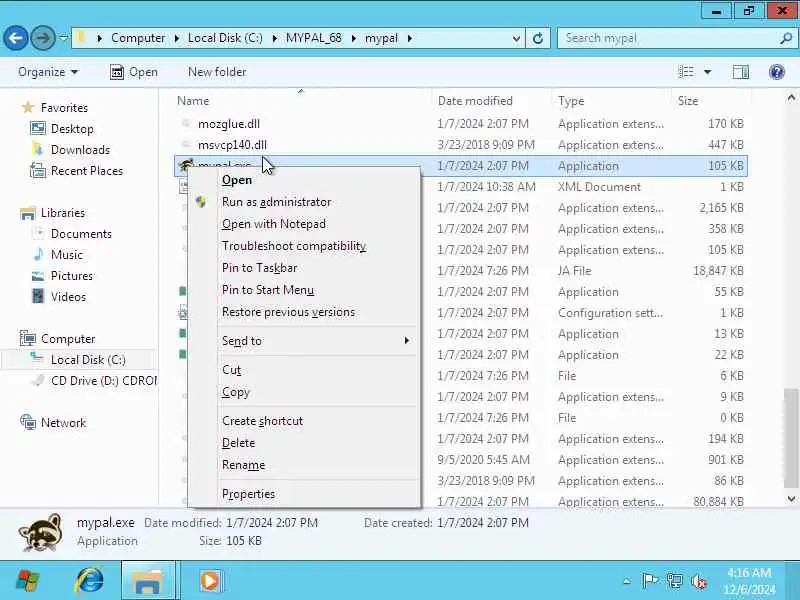
Task: Show hidden tray icons arrow
Action: [627, 581]
